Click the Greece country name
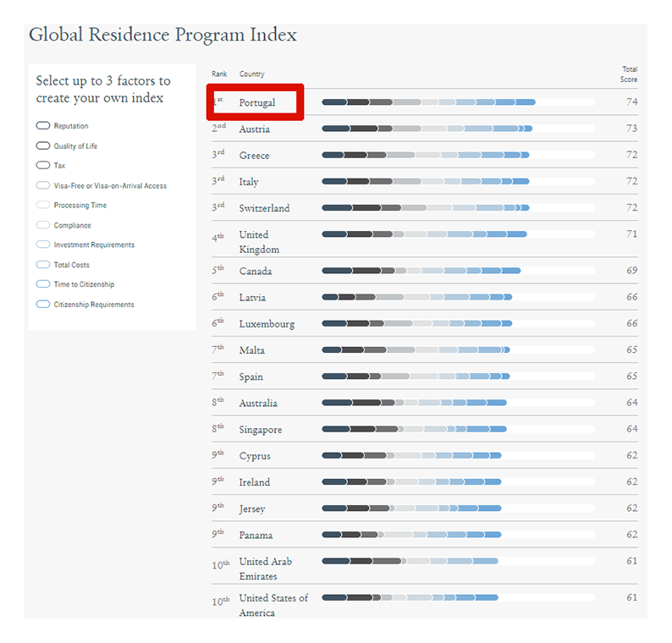 [254, 156]
